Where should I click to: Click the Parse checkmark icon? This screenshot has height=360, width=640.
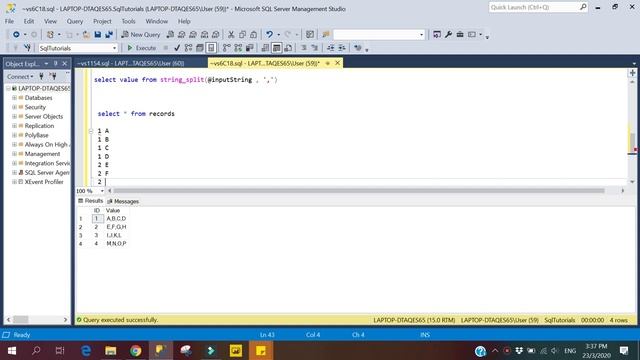(177, 48)
